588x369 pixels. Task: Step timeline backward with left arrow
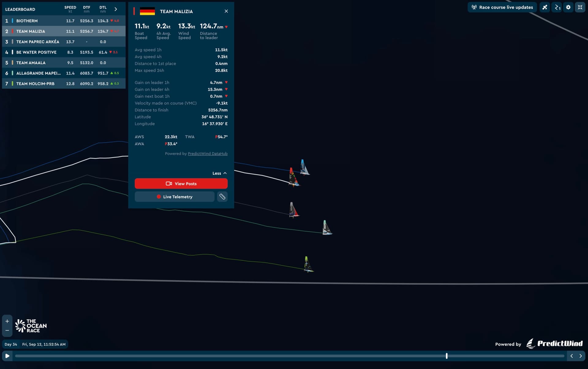[x=571, y=356]
